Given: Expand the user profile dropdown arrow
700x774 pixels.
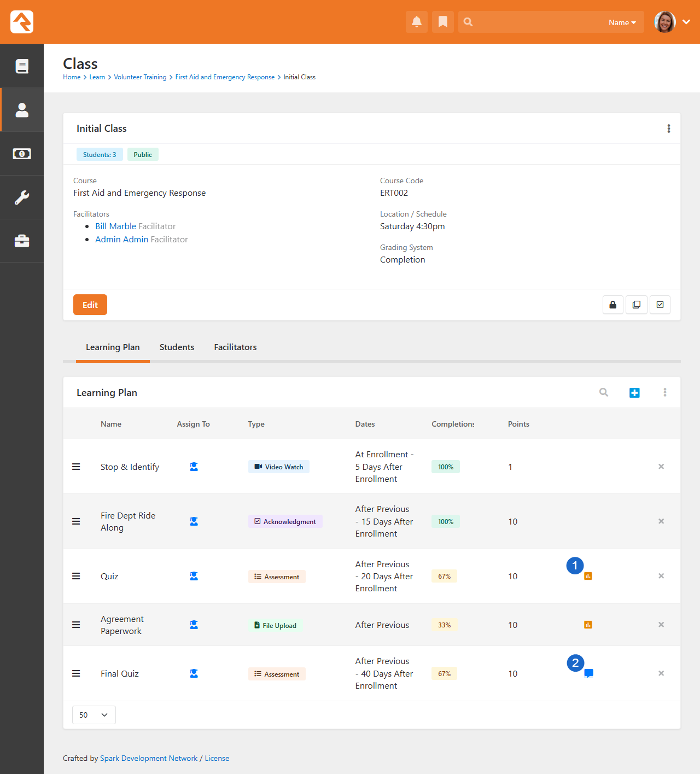Looking at the screenshot, I should click(x=686, y=22).
